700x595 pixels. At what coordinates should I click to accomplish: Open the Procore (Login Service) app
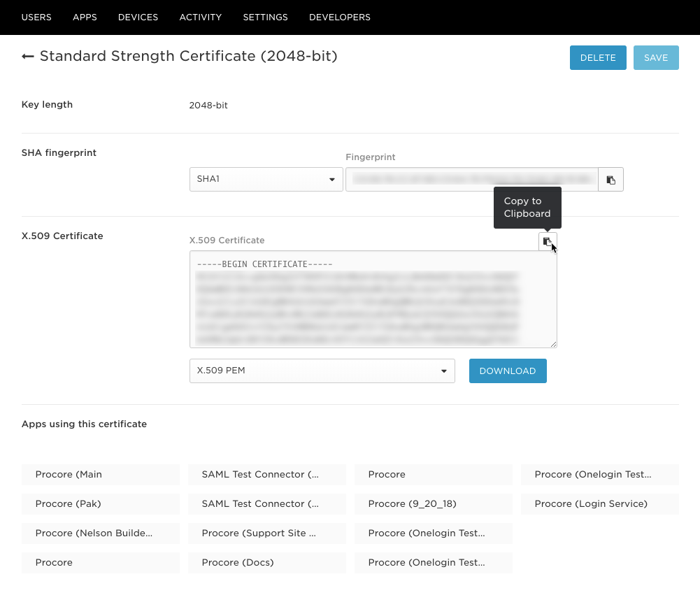(599, 504)
